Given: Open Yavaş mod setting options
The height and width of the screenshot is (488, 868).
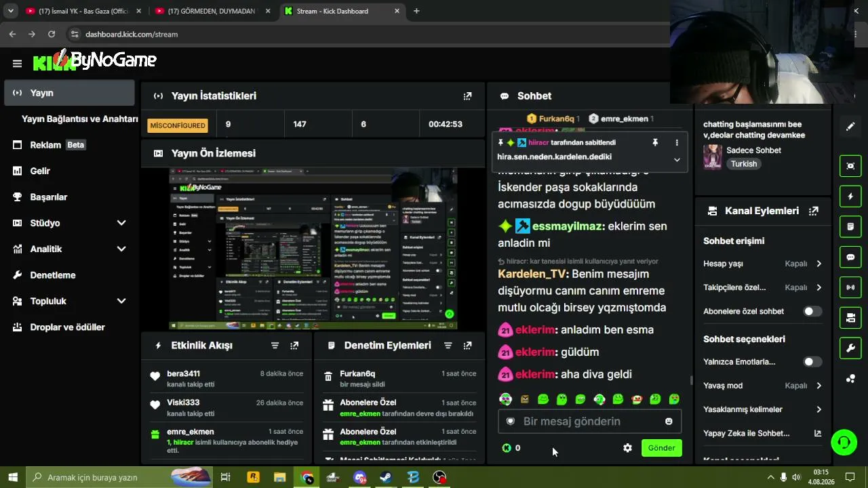Looking at the screenshot, I should (x=762, y=386).
